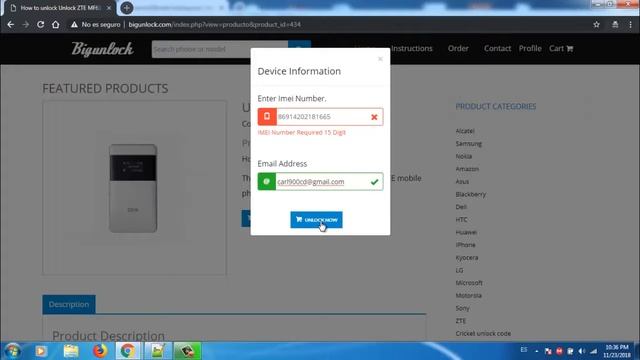
Task: Close the current browser tab
Action: pos(109,8)
